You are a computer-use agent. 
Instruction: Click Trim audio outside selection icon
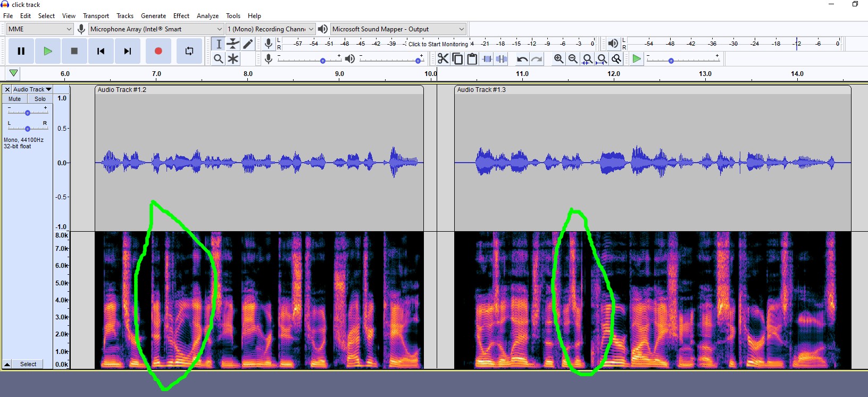pyautogui.click(x=487, y=58)
